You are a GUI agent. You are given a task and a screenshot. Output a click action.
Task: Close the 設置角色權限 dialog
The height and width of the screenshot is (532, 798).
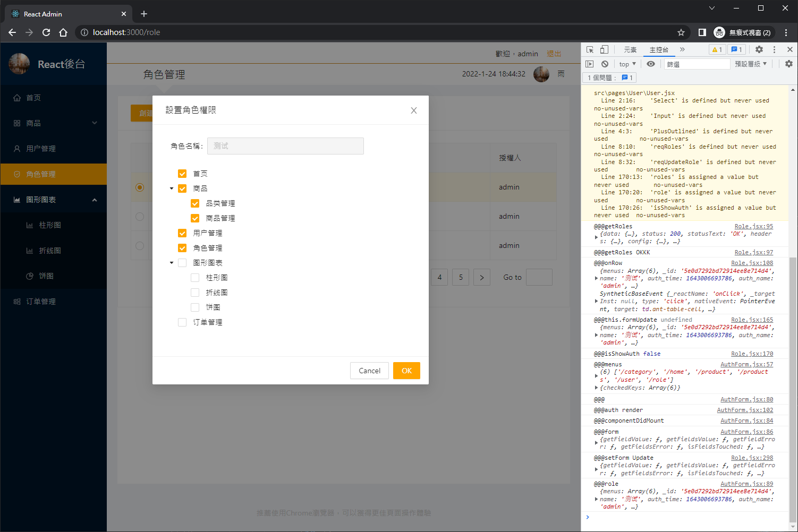[x=414, y=110]
